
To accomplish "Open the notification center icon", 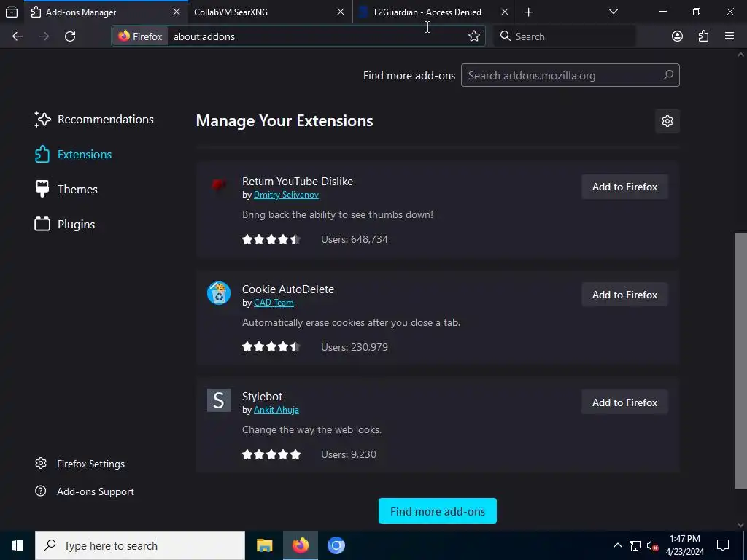I will (x=723, y=545).
